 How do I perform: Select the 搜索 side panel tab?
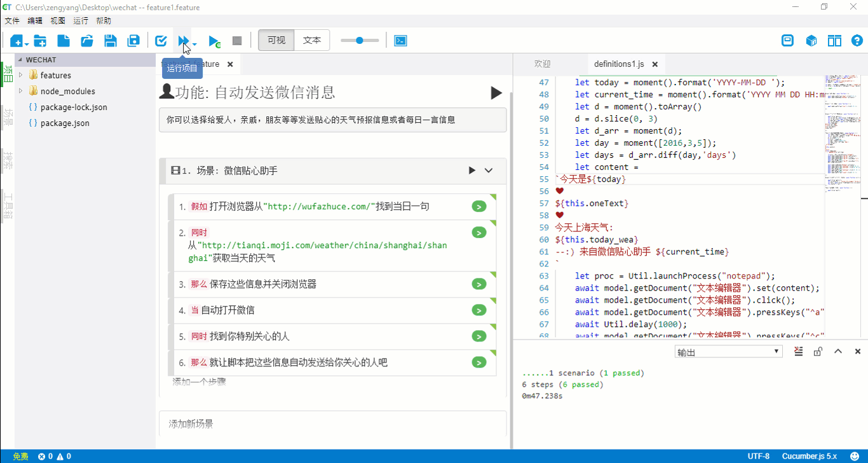(8, 160)
